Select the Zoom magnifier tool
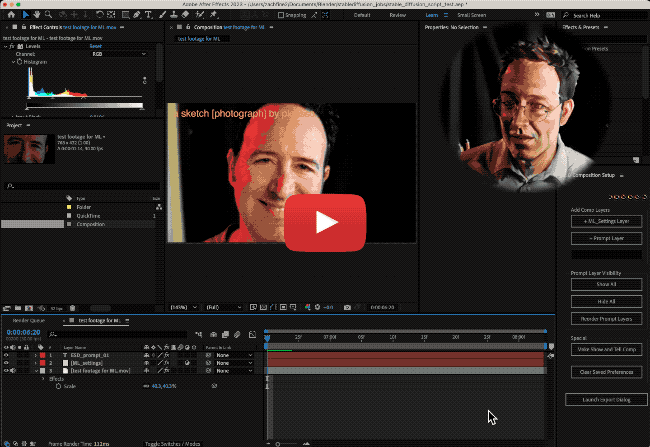The height and width of the screenshot is (447, 650). pos(49,15)
